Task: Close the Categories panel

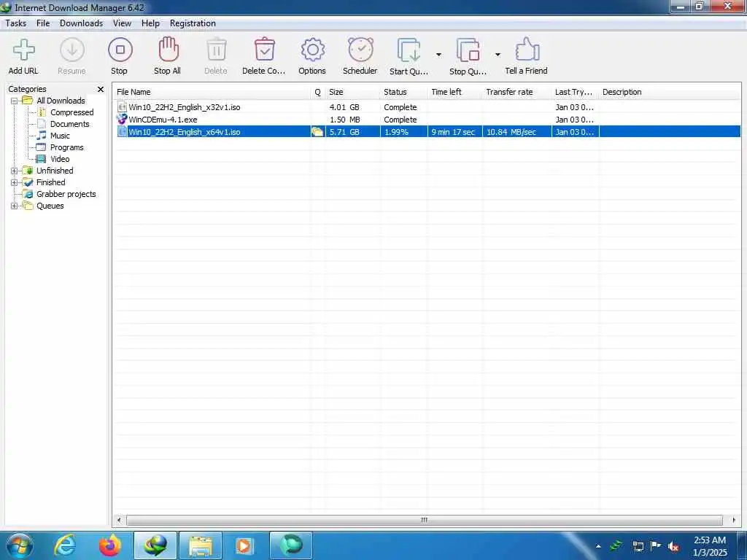Action: point(101,89)
